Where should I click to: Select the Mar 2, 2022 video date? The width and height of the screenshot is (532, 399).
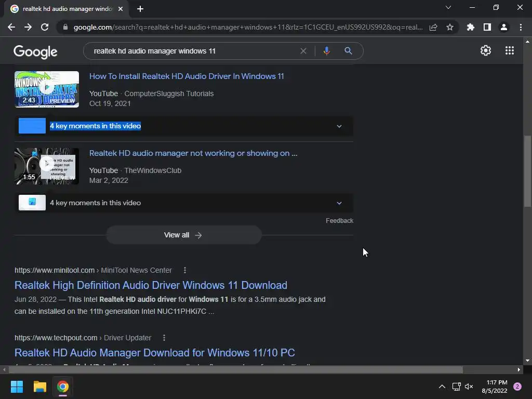109,180
